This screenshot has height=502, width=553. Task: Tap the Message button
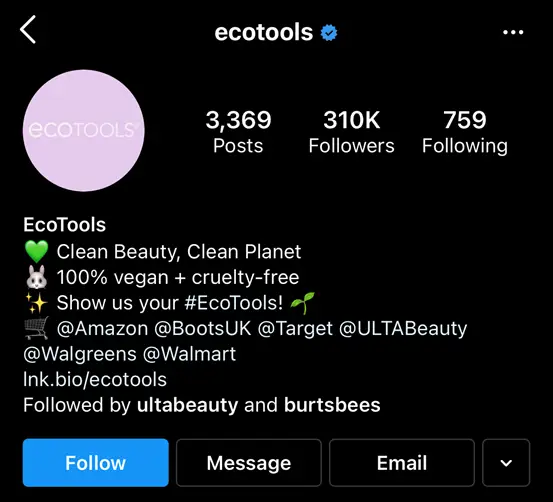pos(249,462)
